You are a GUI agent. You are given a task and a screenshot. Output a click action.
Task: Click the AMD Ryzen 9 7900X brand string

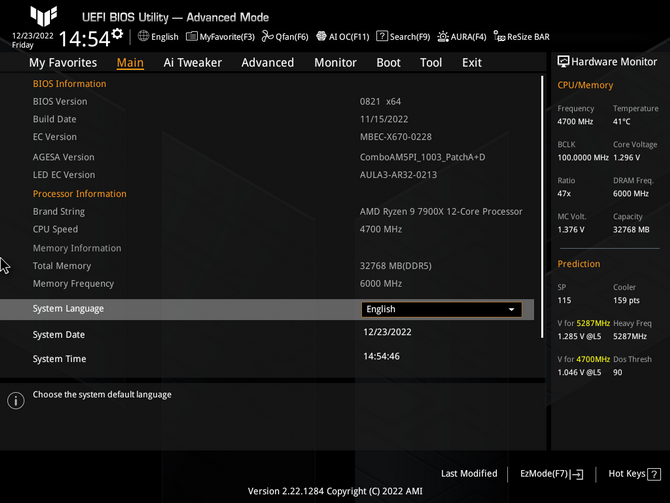click(441, 212)
